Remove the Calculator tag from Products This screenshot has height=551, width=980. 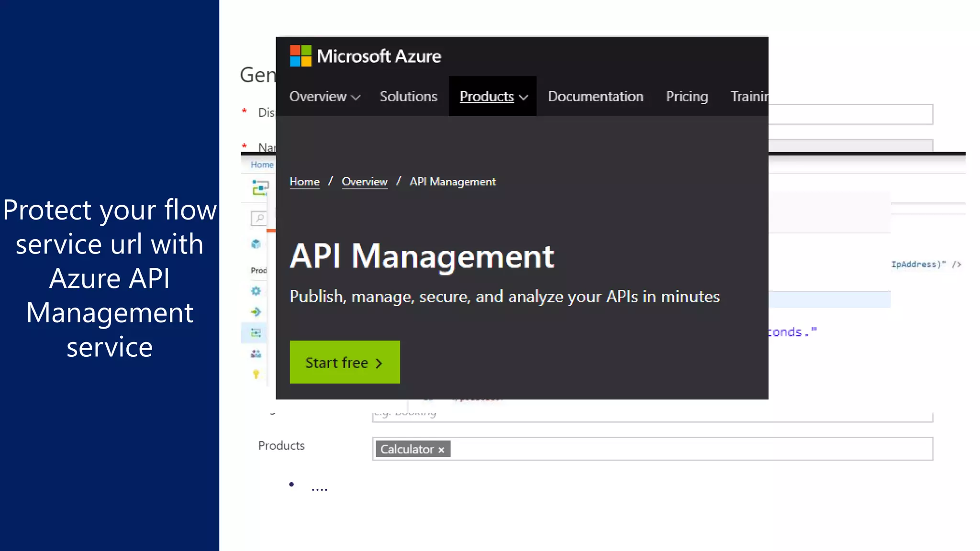tap(441, 450)
